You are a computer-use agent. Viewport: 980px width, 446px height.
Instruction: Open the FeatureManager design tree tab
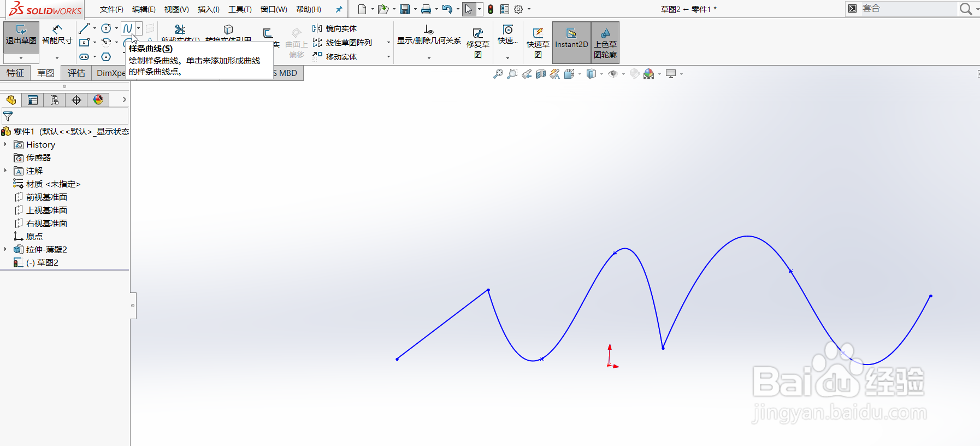(x=11, y=100)
